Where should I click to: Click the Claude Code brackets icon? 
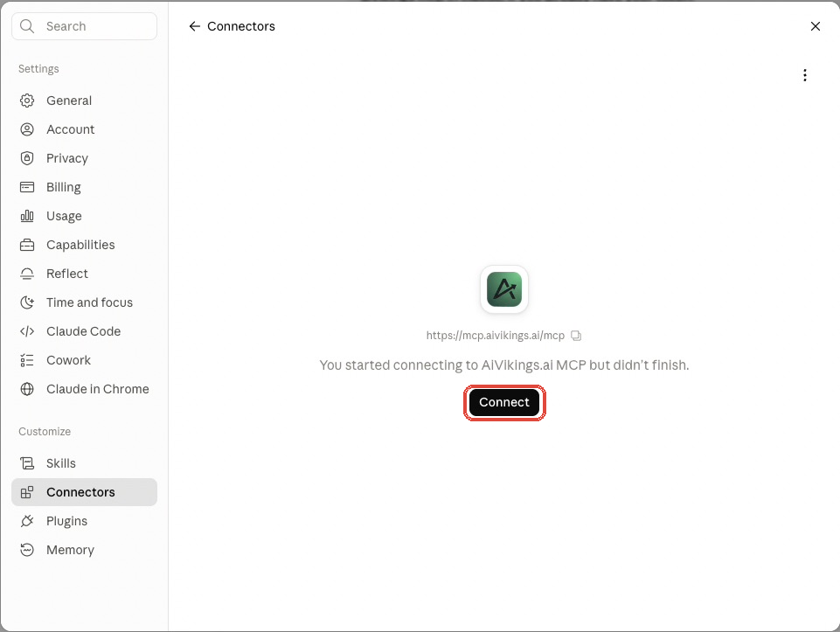[x=27, y=331]
